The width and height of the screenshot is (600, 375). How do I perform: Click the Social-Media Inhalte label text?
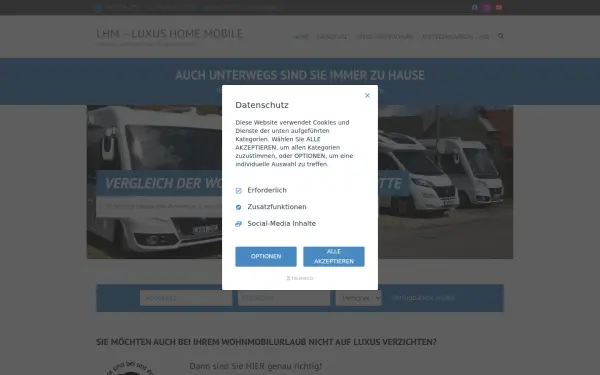click(x=282, y=223)
